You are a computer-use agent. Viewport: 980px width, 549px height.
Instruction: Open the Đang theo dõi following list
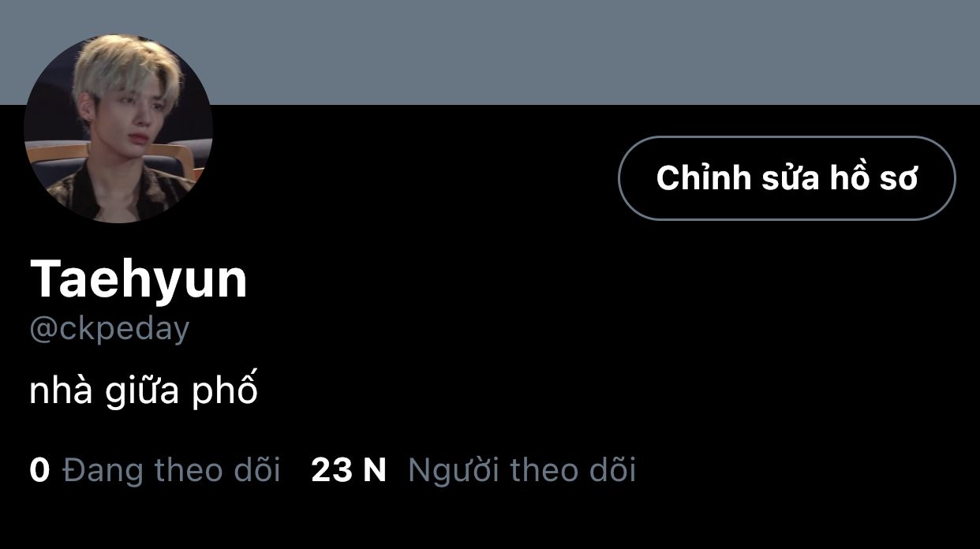[155, 470]
